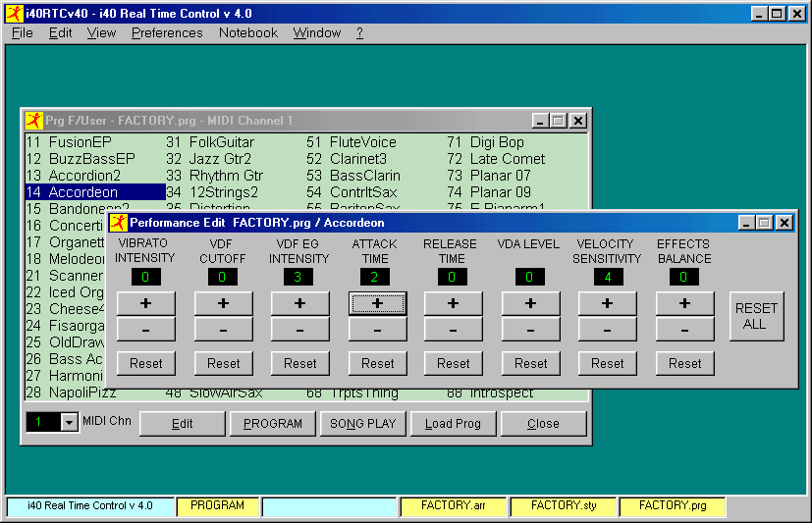Reset the Release Time value
The width and height of the screenshot is (812, 523).
[453, 364]
